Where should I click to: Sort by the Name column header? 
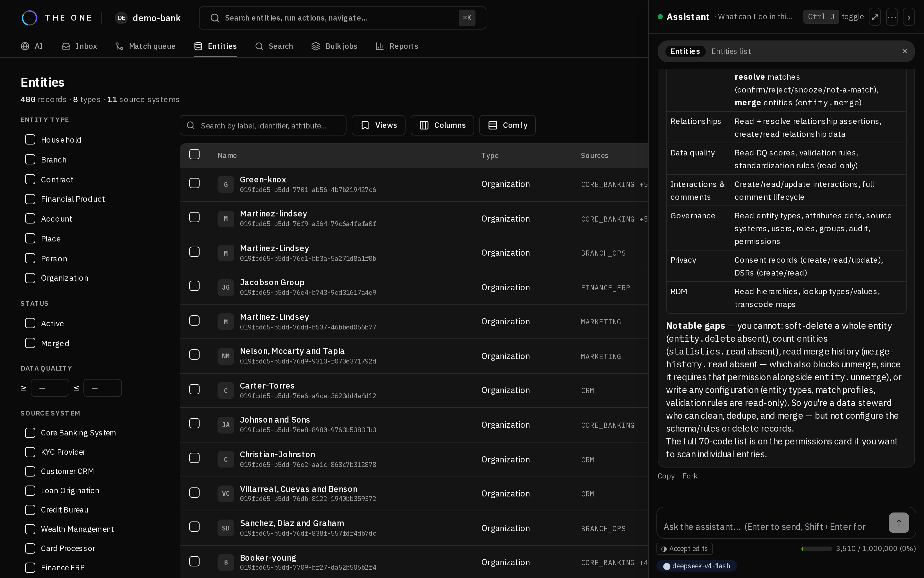point(227,156)
